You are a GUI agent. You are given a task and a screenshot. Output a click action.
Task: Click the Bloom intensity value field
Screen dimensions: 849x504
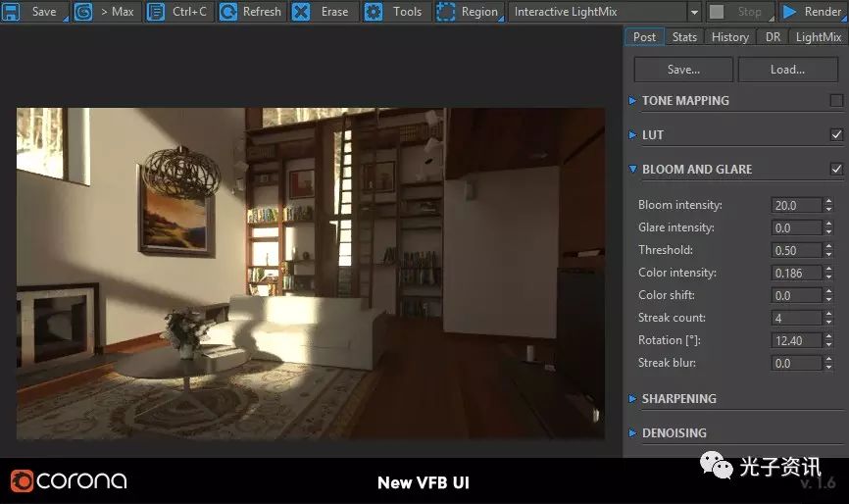[796, 205]
